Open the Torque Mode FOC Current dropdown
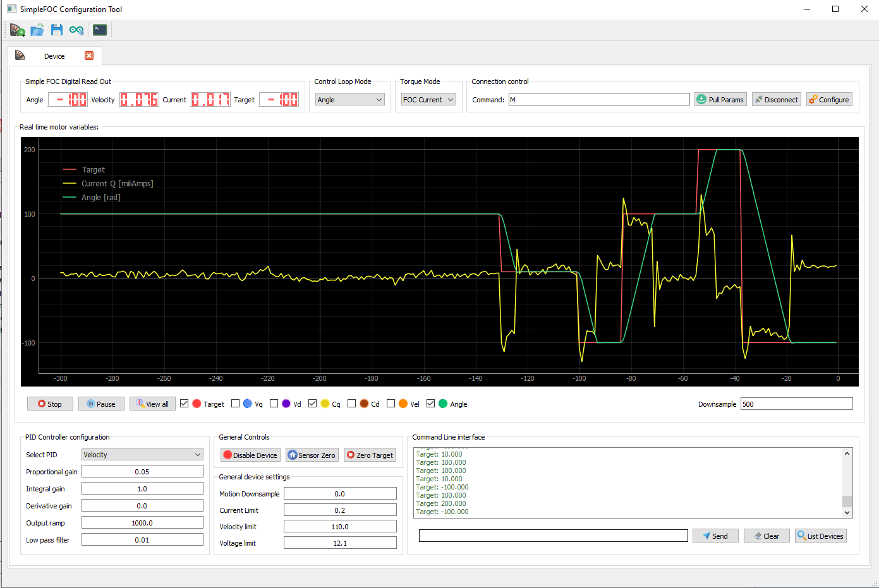 [x=428, y=100]
